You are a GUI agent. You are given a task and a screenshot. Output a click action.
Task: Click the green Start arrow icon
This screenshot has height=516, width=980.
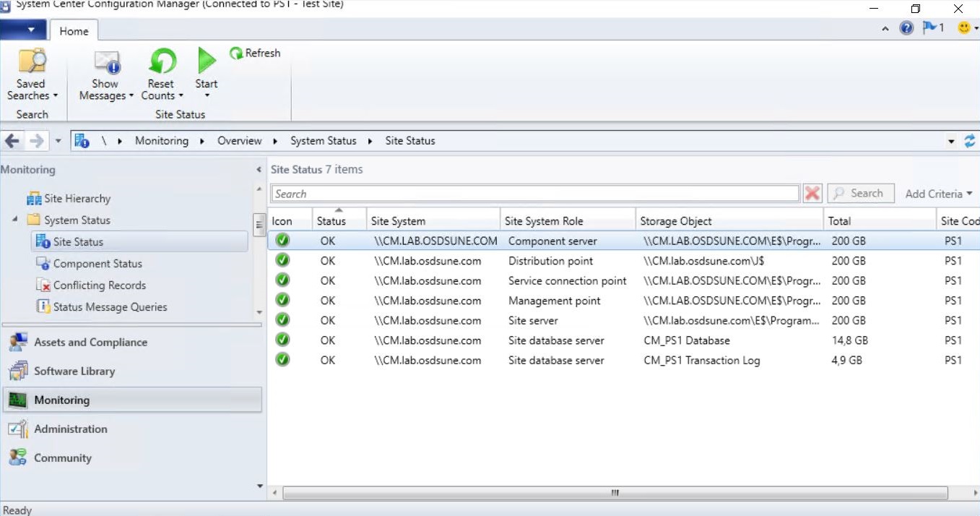[207, 61]
